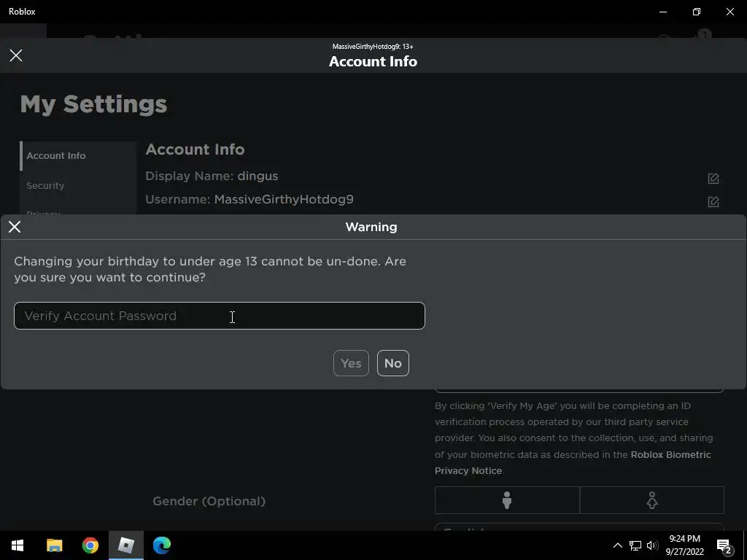
Task: Open the Security settings tab
Action: 79,185
